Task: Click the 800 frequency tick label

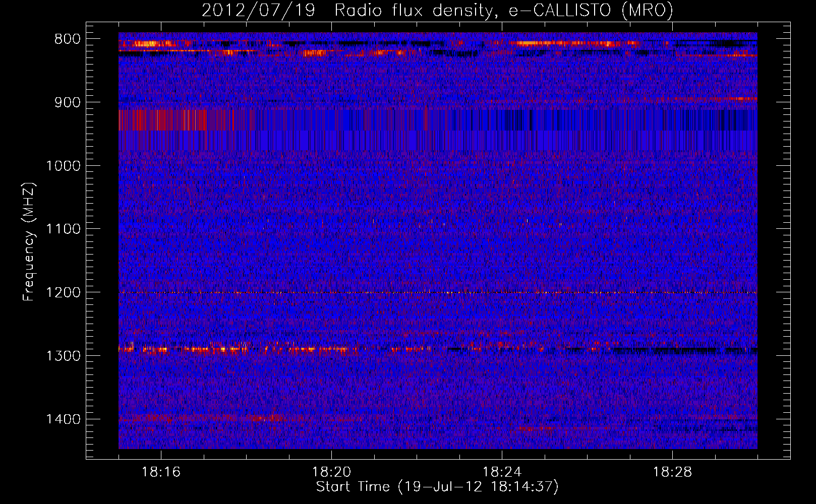Action: pyautogui.click(x=67, y=39)
